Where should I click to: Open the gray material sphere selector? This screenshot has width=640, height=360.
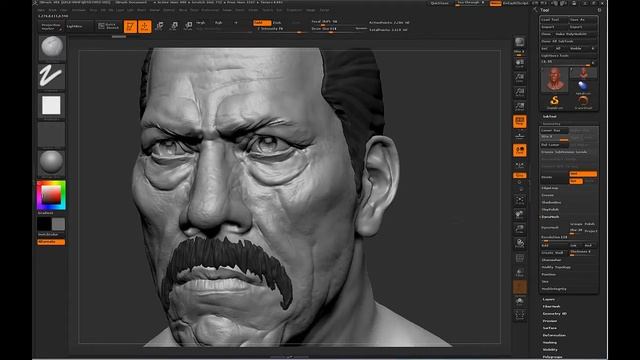[51, 162]
